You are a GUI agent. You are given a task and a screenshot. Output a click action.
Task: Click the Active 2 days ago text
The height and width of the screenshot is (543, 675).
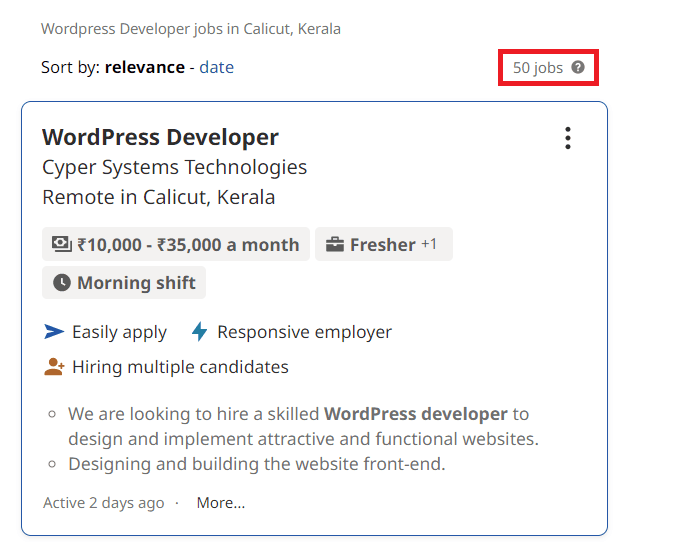104,503
